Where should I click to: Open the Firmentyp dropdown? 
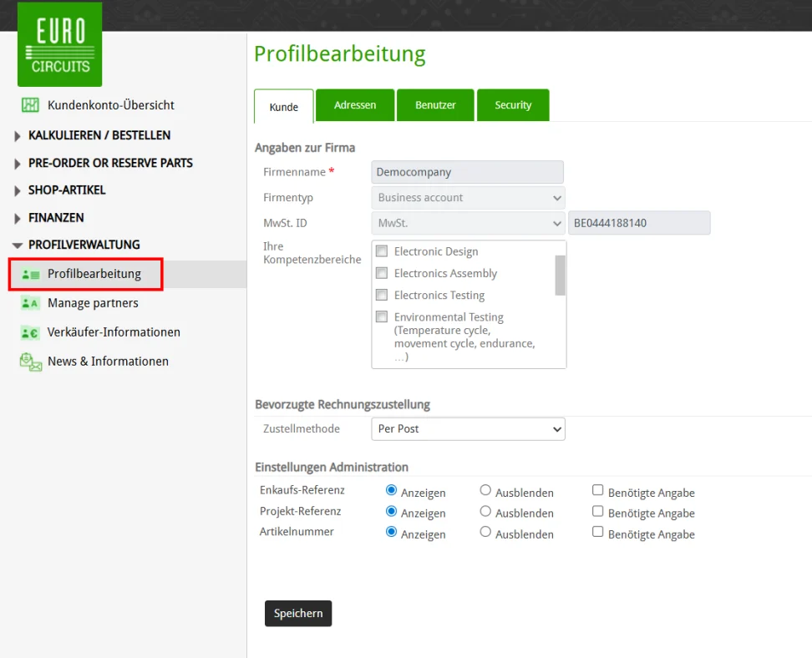pyautogui.click(x=468, y=198)
